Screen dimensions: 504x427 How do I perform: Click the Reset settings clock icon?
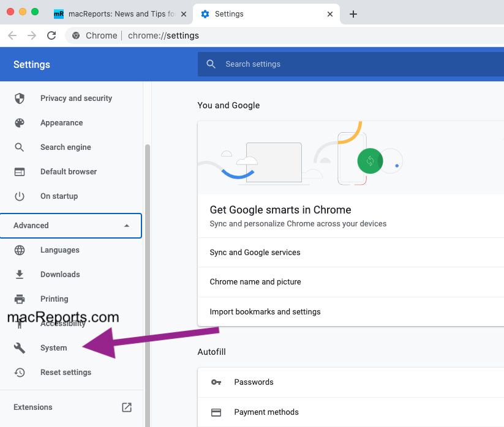20,373
